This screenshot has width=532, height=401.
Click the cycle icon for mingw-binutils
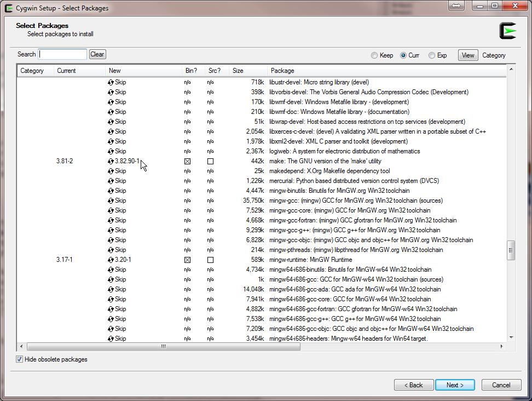pyautogui.click(x=111, y=191)
